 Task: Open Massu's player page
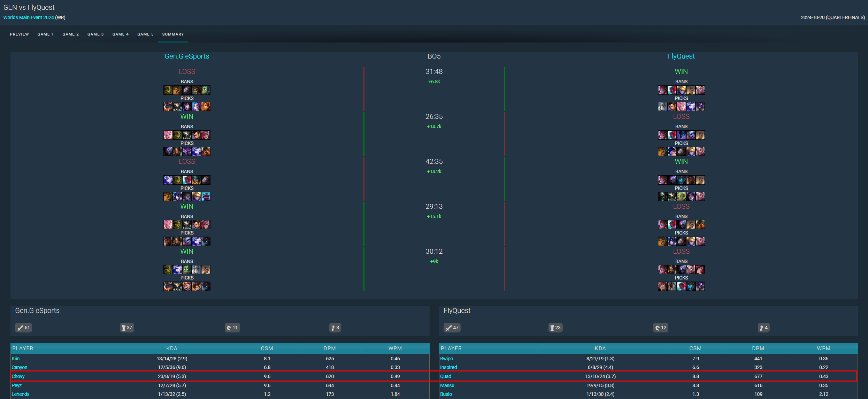447,385
